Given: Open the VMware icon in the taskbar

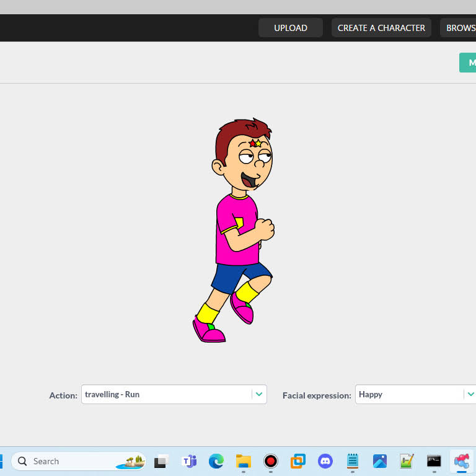Looking at the screenshot, I should [297, 461].
